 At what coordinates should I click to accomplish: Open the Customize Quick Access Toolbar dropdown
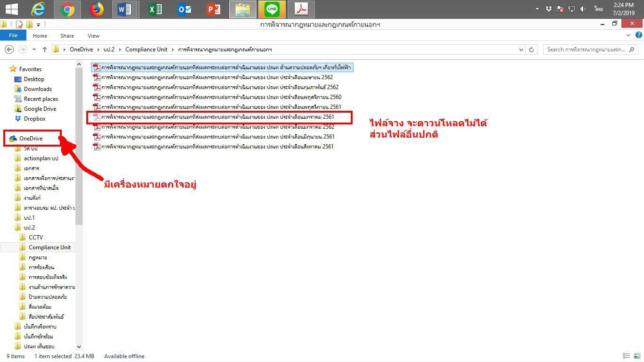coord(39,25)
